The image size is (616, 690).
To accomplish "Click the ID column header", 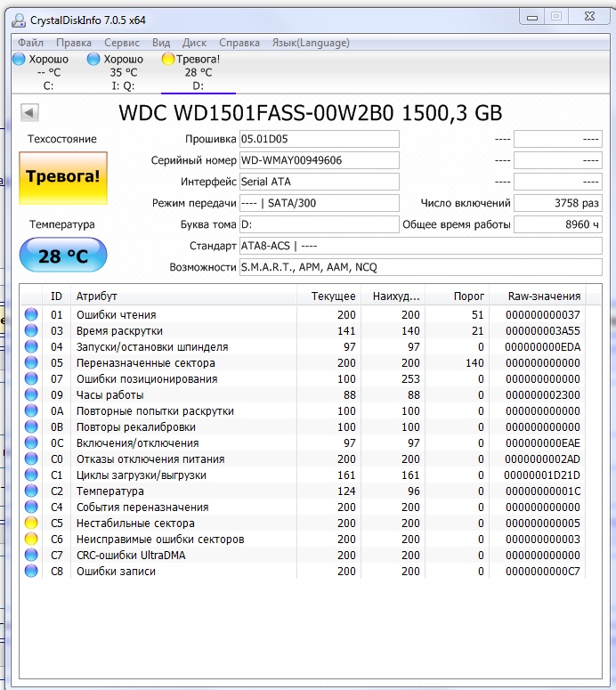I will tap(56, 296).
